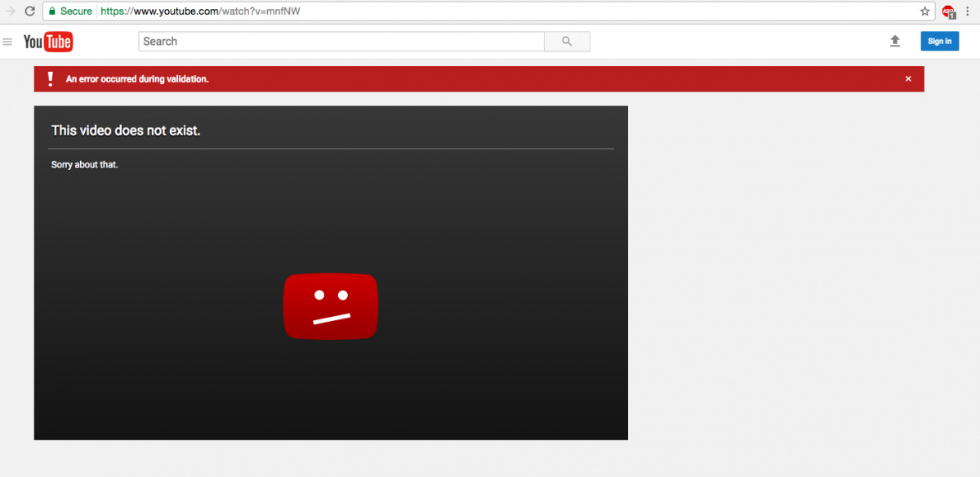This screenshot has height=477, width=980.
Task: Dismiss the validation error banner
Action: (x=908, y=79)
